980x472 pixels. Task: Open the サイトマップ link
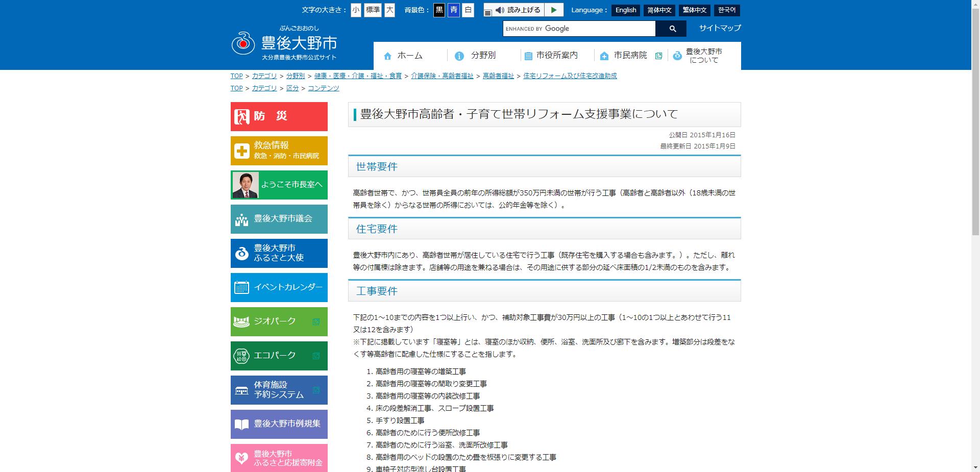coord(719,28)
